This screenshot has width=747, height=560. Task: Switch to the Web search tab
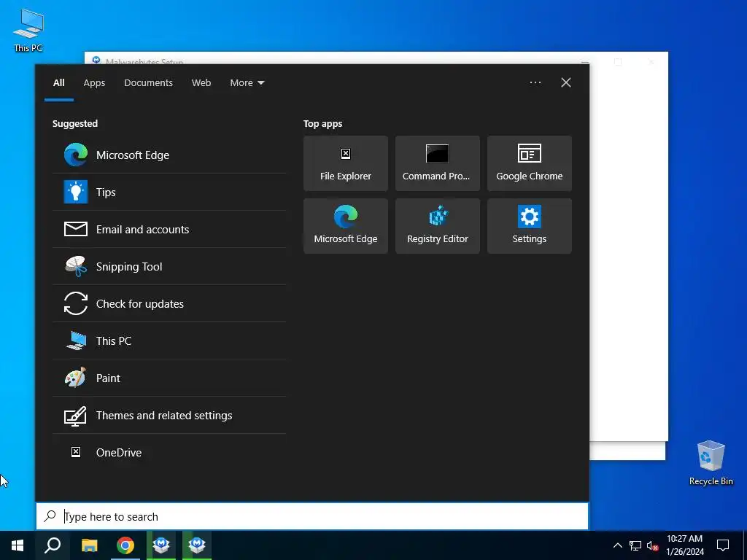coord(201,83)
